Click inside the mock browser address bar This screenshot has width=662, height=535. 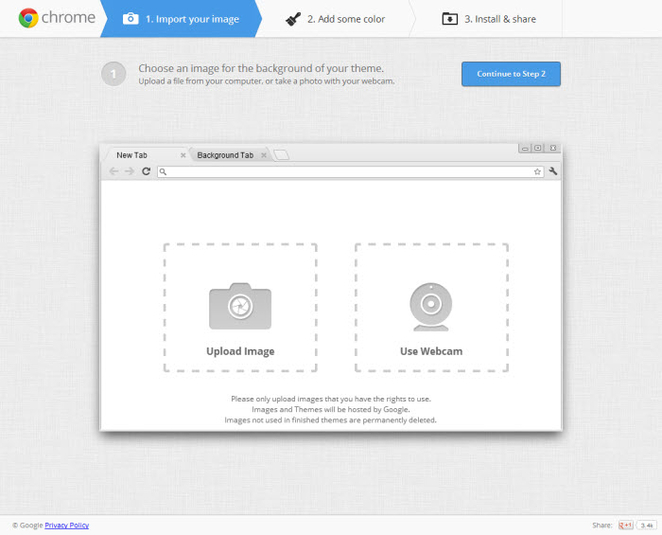(x=350, y=171)
